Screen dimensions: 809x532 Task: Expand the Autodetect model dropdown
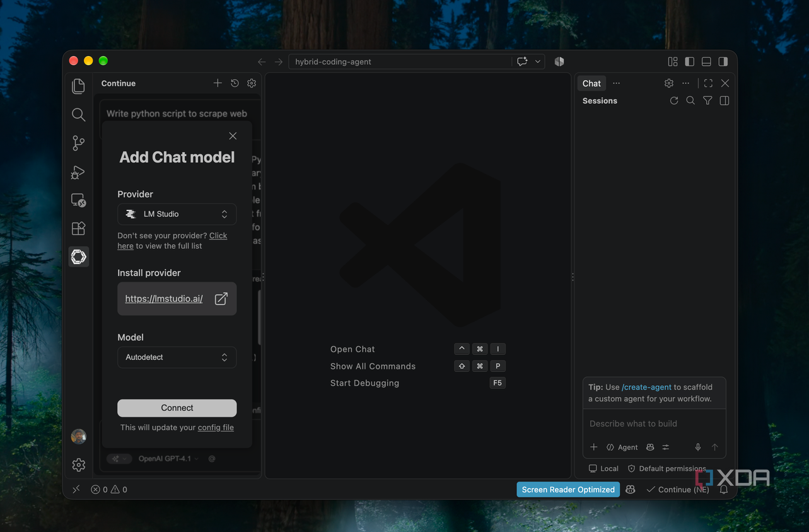tap(177, 357)
